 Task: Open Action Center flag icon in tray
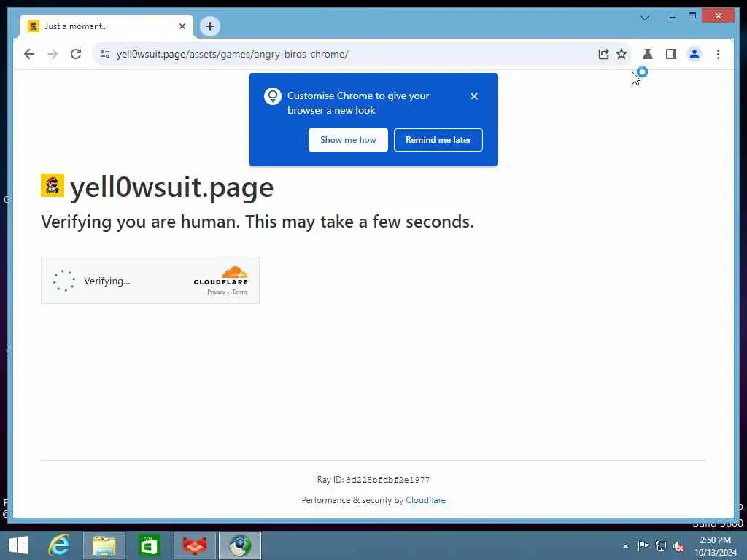click(643, 545)
